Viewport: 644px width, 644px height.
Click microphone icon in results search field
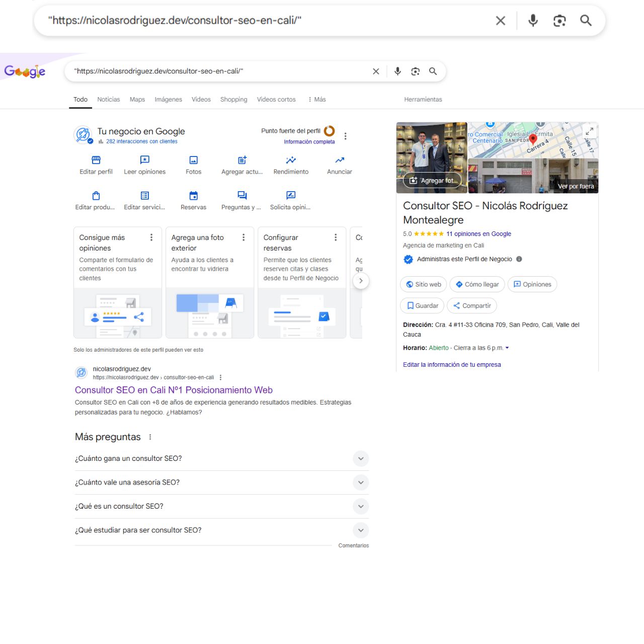pos(397,71)
